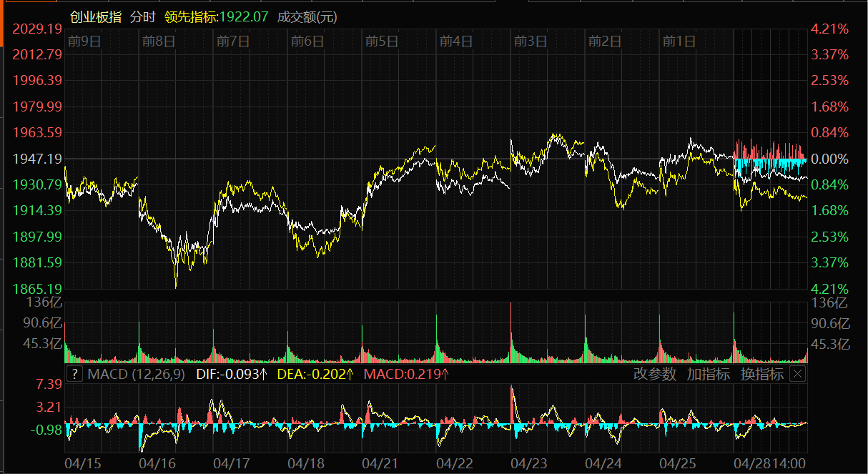Select the 前4日 day marker
The width and height of the screenshot is (868, 474).
(456, 41)
